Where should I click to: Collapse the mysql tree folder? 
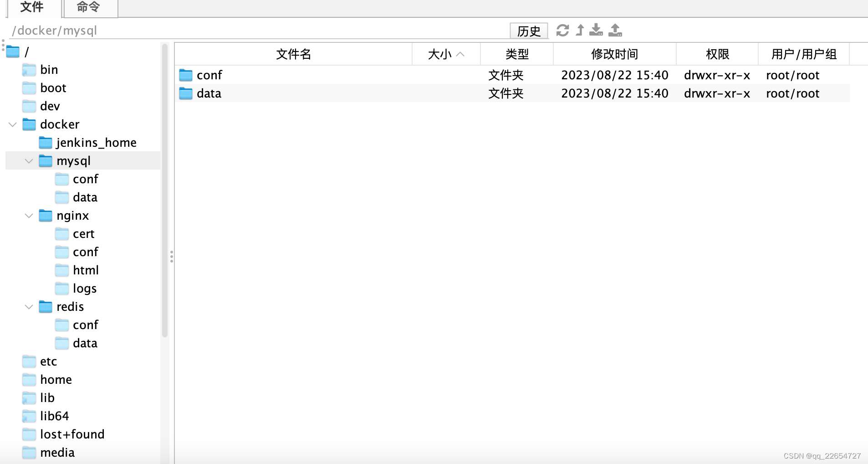pos(29,161)
